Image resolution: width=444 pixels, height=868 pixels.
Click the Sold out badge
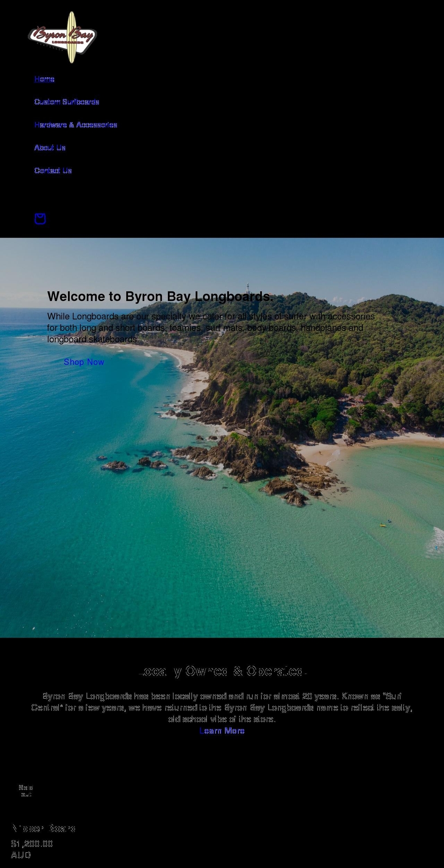click(26, 791)
